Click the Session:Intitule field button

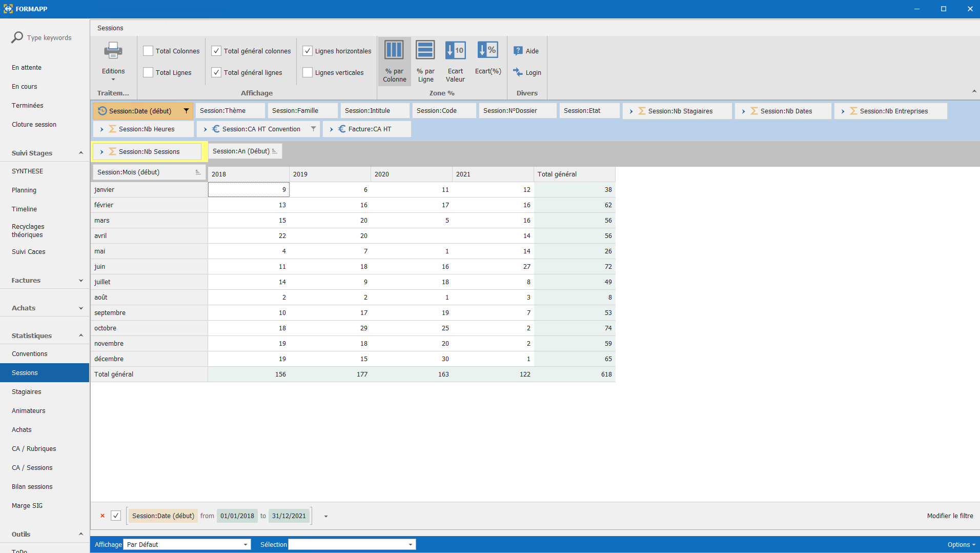(x=375, y=111)
